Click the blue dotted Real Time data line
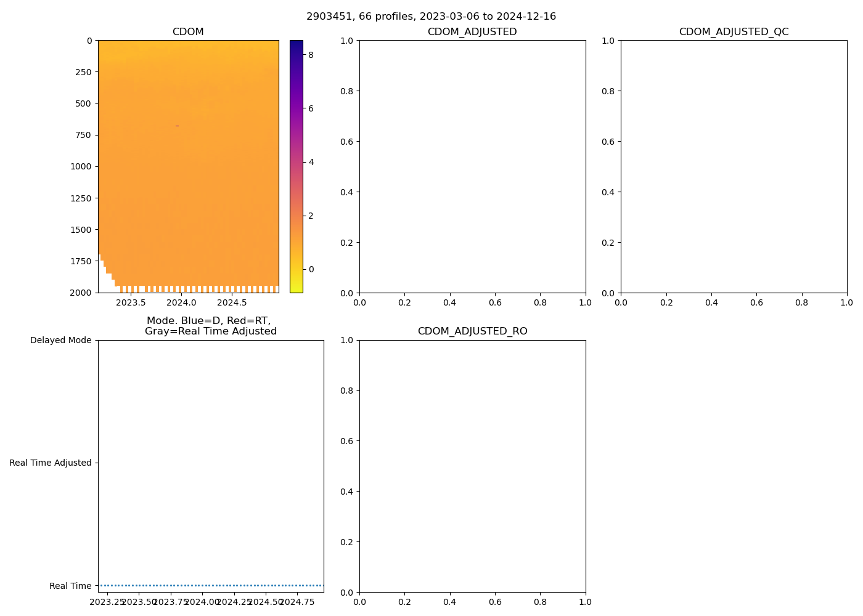Screen dimensions: 863x616 210,585
